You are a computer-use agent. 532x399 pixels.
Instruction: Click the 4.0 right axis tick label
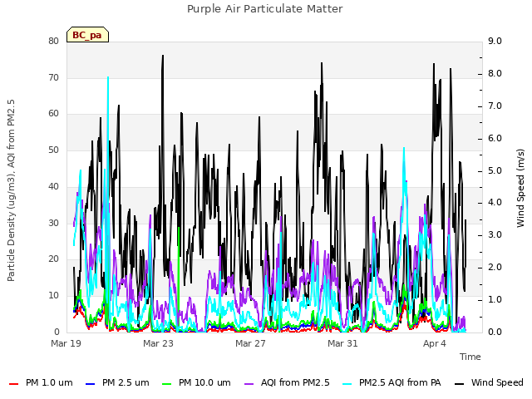pos(495,203)
